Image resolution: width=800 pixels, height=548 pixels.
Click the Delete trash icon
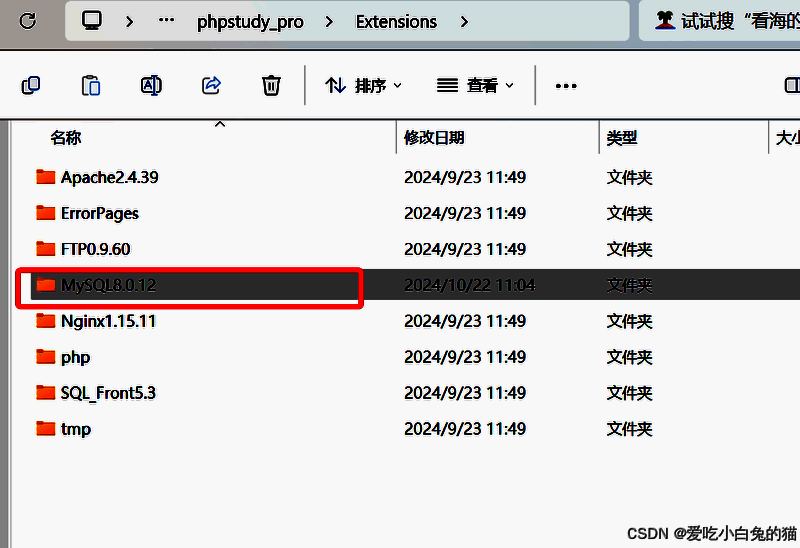tap(271, 85)
